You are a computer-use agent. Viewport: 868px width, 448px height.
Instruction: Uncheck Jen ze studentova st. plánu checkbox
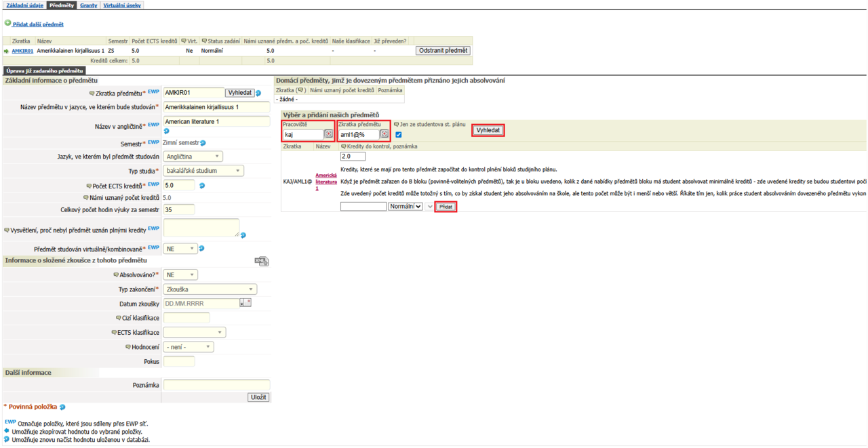pos(399,134)
